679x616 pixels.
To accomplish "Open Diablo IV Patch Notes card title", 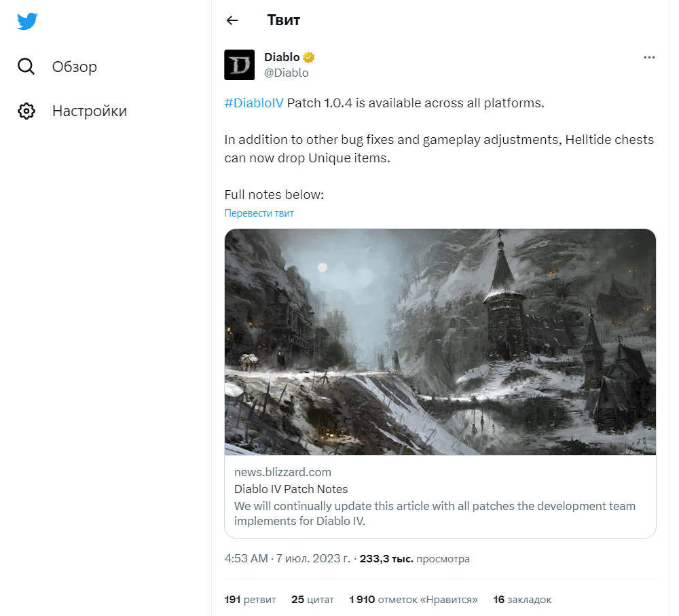I will point(291,489).
